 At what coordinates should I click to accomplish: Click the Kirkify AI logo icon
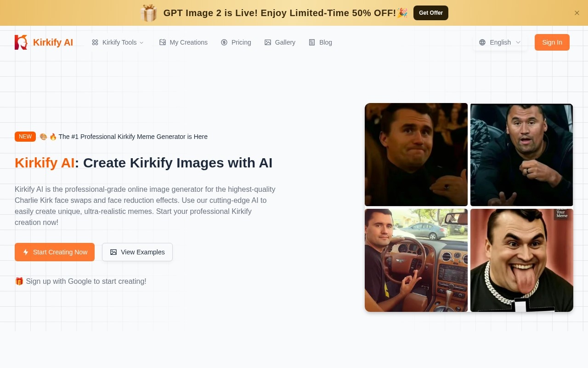[x=21, y=42]
